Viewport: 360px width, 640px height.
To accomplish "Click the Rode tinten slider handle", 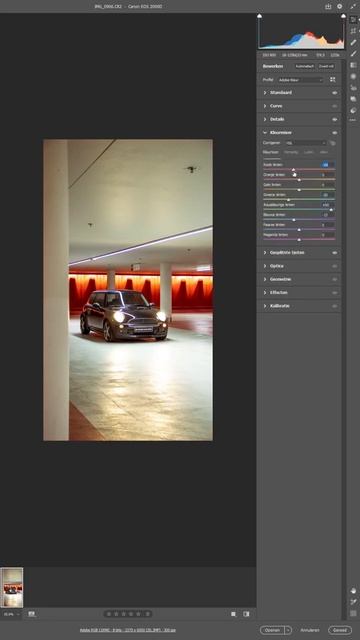I will (x=293, y=169).
